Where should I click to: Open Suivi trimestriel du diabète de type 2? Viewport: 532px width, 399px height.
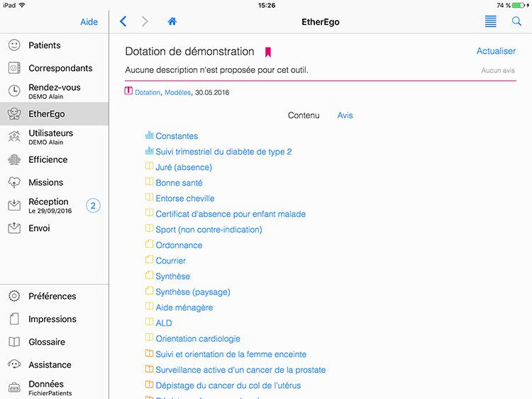(223, 152)
